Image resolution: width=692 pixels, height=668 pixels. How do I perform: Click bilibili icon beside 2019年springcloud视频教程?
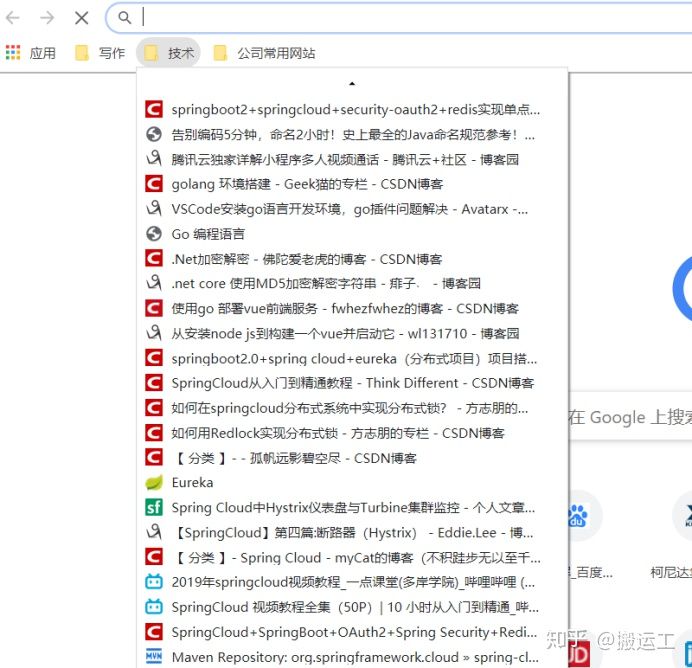[154, 582]
